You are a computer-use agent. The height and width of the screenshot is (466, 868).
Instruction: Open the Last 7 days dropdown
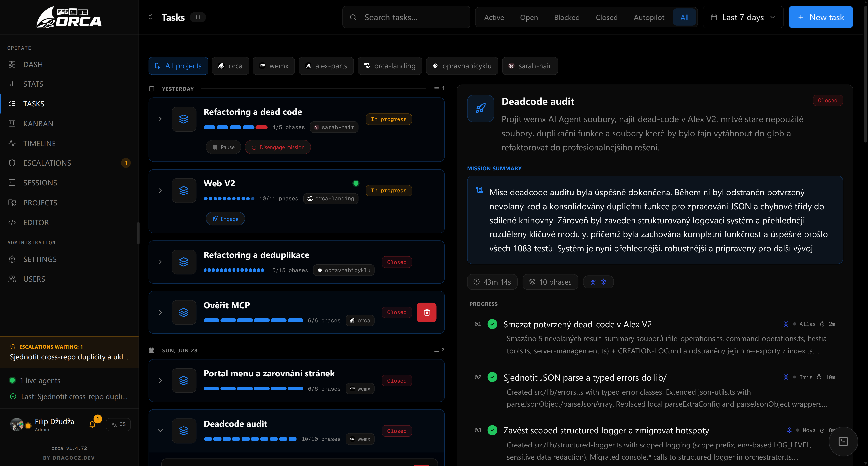click(x=743, y=17)
